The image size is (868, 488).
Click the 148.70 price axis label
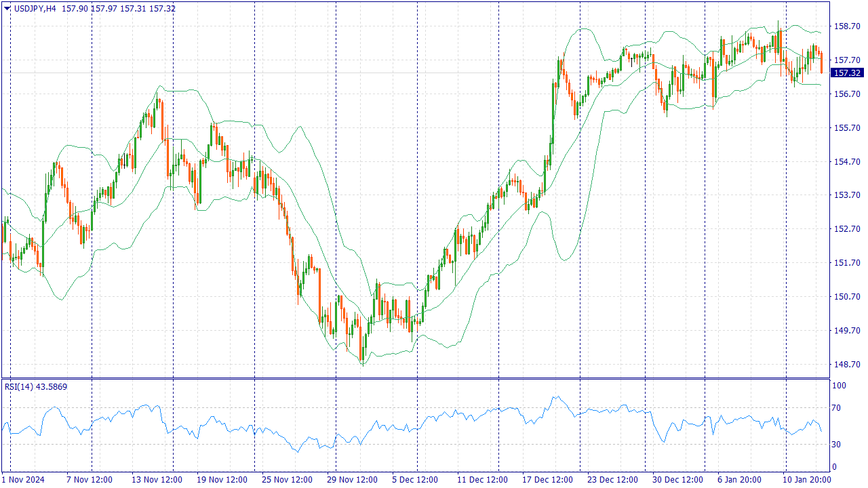pyautogui.click(x=846, y=365)
